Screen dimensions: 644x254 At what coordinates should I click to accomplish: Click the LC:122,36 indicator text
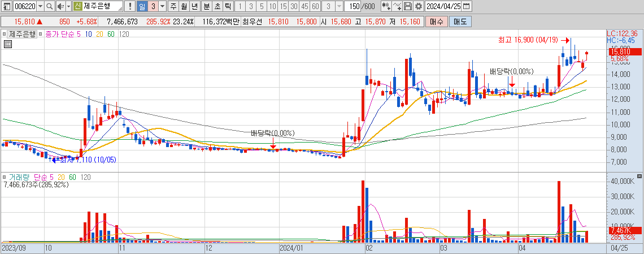622,33
